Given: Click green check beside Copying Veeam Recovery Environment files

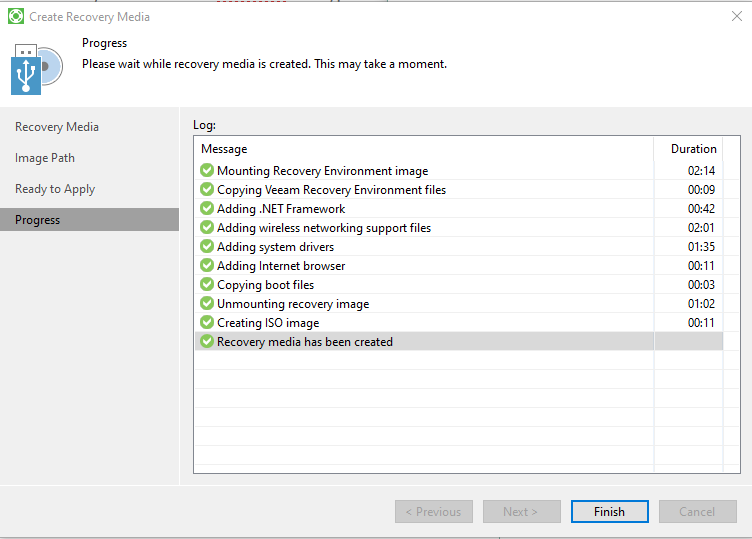Looking at the screenshot, I should click(207, 189).
